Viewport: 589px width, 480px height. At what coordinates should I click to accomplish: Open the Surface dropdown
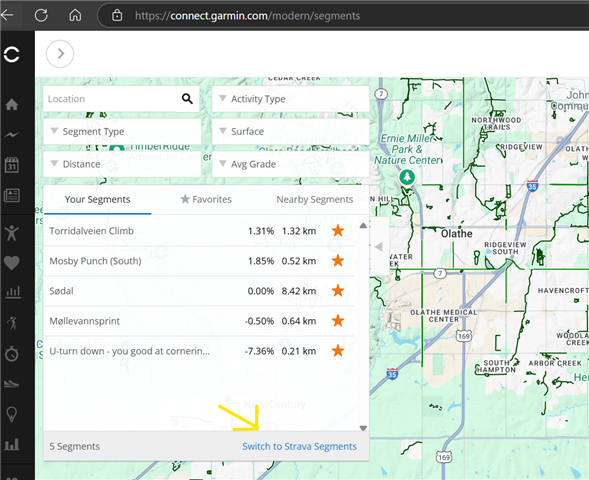[x=291, y=131]
